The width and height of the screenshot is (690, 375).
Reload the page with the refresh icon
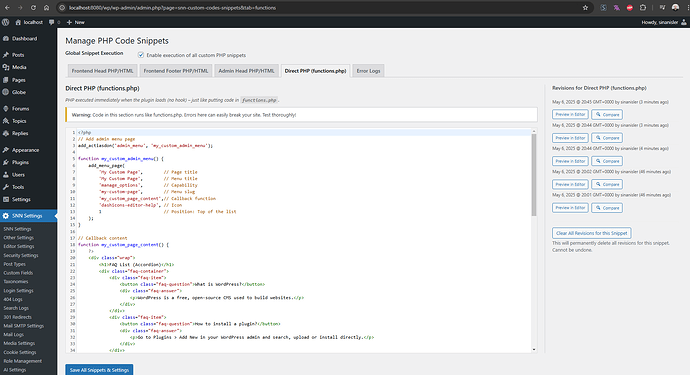(x=33, y=7)
